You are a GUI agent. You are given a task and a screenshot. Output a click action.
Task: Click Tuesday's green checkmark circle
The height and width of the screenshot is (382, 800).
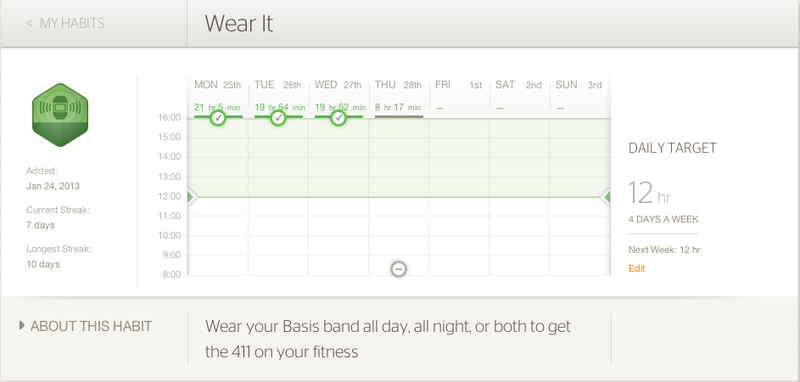point(278,118)
